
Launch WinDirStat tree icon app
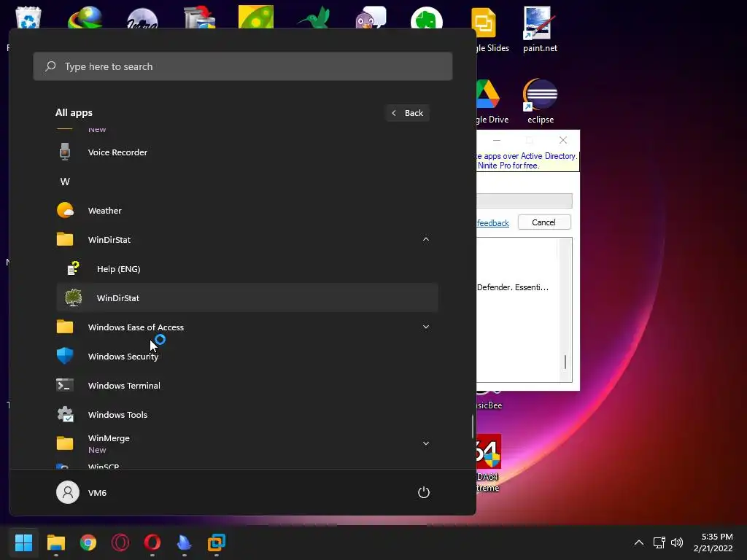(x=74, y=297)
